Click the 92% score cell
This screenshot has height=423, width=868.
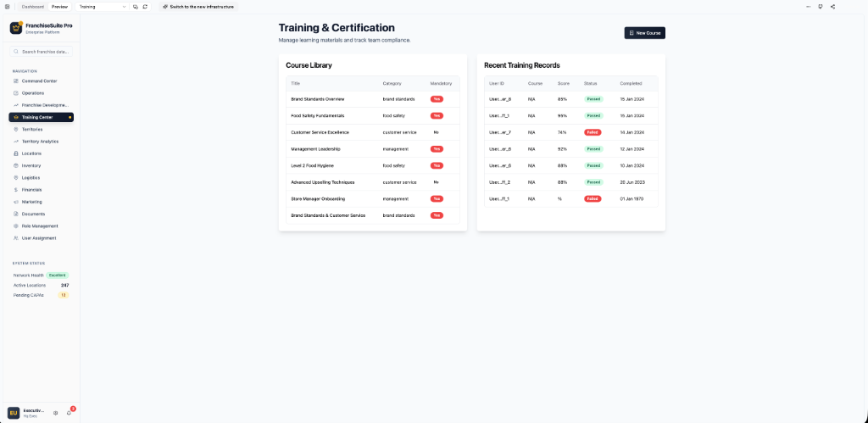(x=562, y=149)
